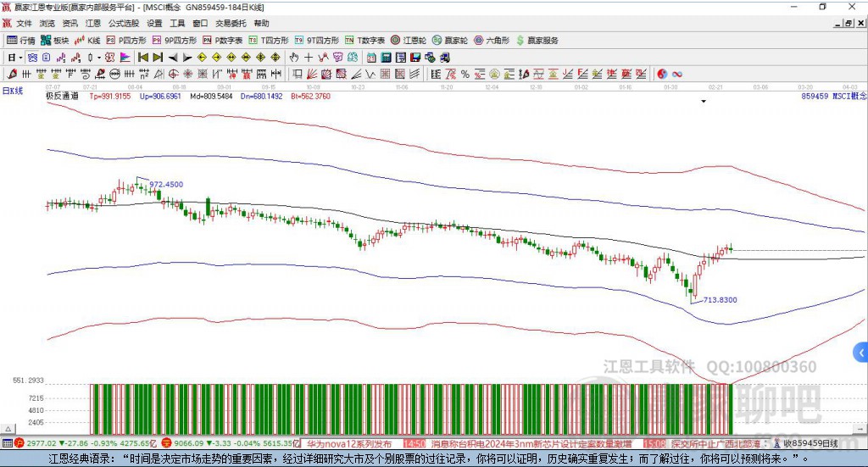Click the 972.4500 high price label
The height and width of the screenshot is (467, 868).
[x=165, y=184]
